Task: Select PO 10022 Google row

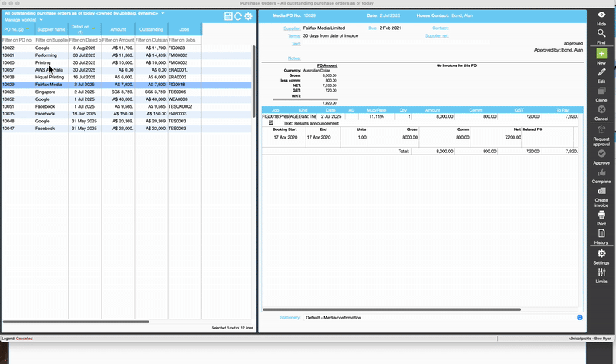Action: click(x=126, y=48)
